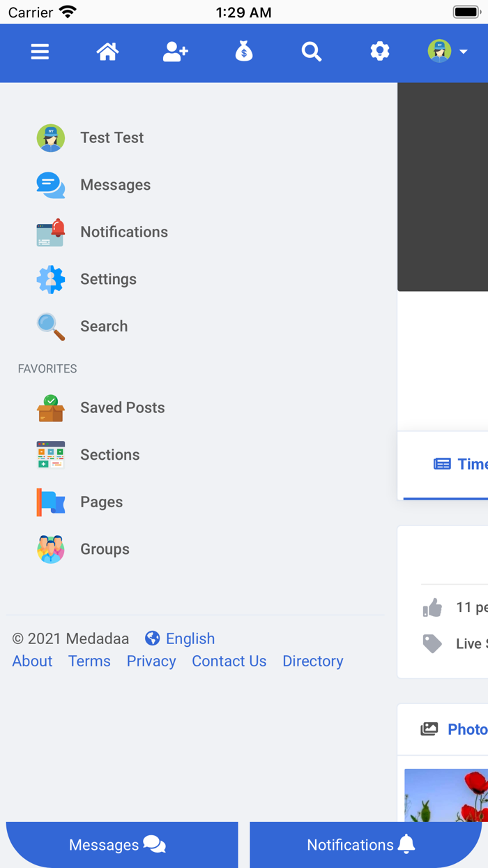Tap the money bag icon
488x868 pixels.
(x=243, y=52)
